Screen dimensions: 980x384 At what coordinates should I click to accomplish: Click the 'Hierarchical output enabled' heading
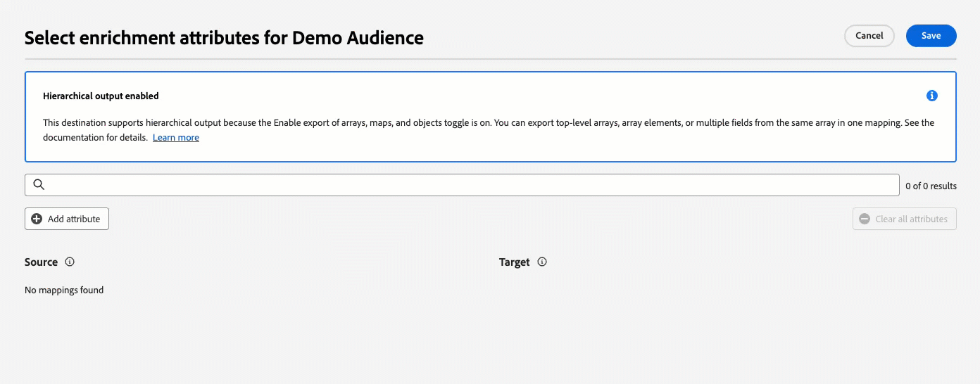tap(101, 96)
